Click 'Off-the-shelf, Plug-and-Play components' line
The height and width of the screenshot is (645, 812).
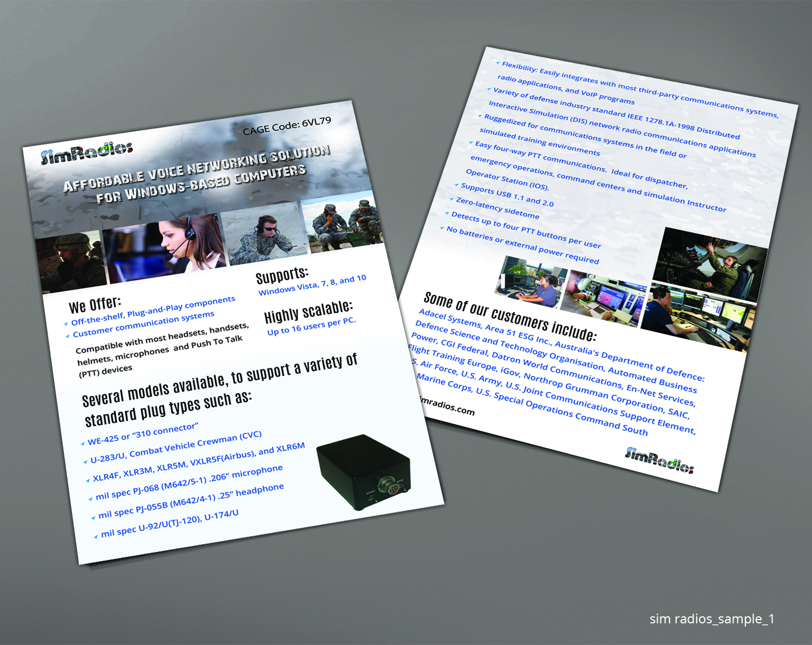[x=153, y=311]
